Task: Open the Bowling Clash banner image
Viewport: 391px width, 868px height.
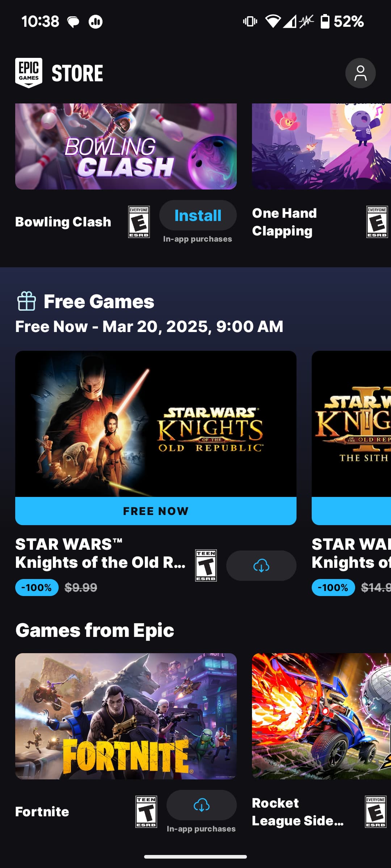Action: coord(126,146)
